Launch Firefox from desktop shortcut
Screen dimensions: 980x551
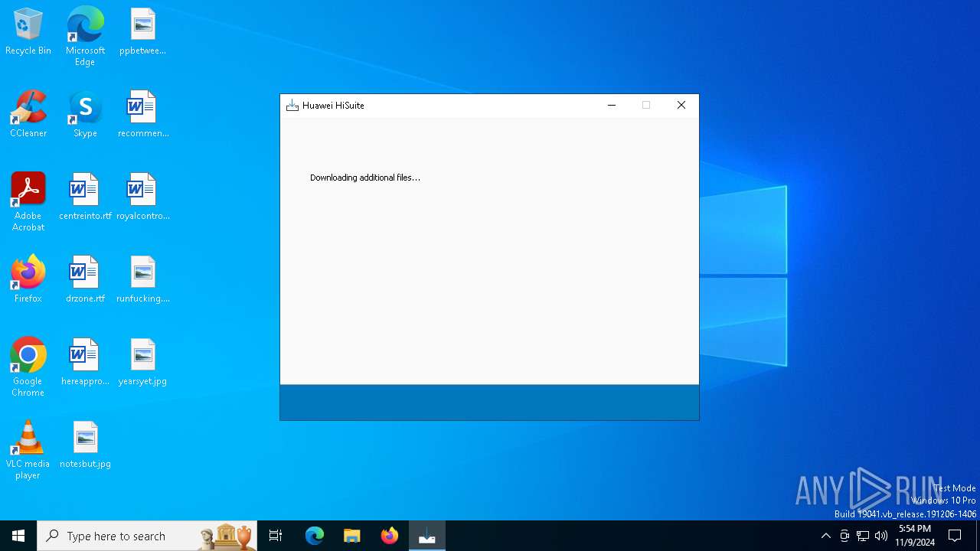pos(28,279)
